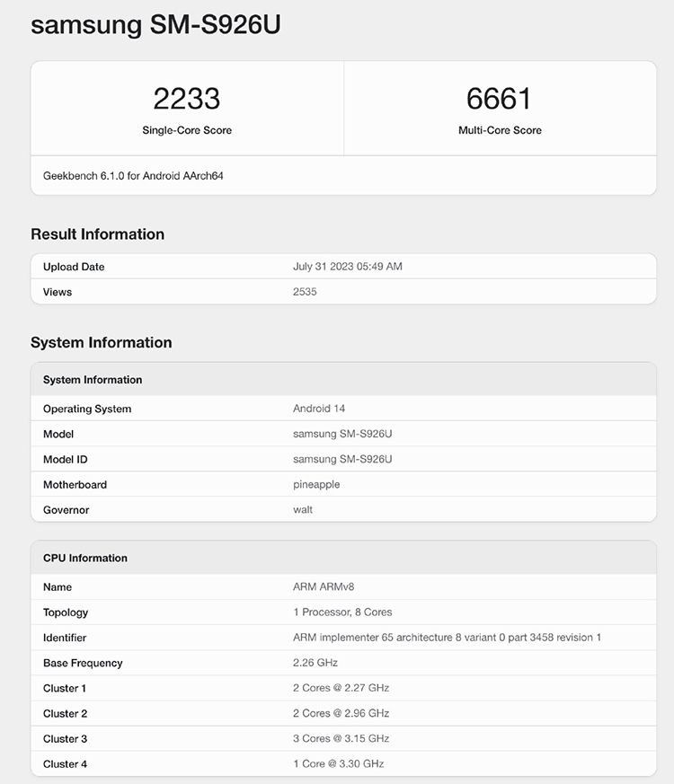674x784 pixels.
Task: Click the Cluster 2 label
Action: pos(65,713)
